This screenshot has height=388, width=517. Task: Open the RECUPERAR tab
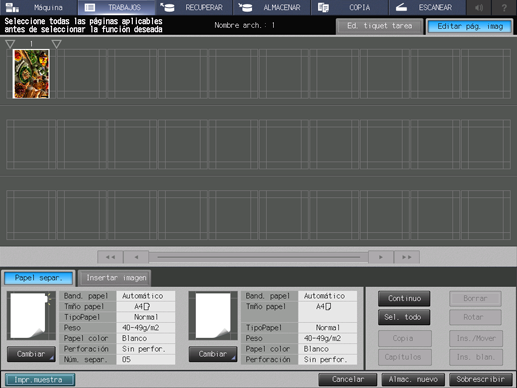(x=194, y=7)
